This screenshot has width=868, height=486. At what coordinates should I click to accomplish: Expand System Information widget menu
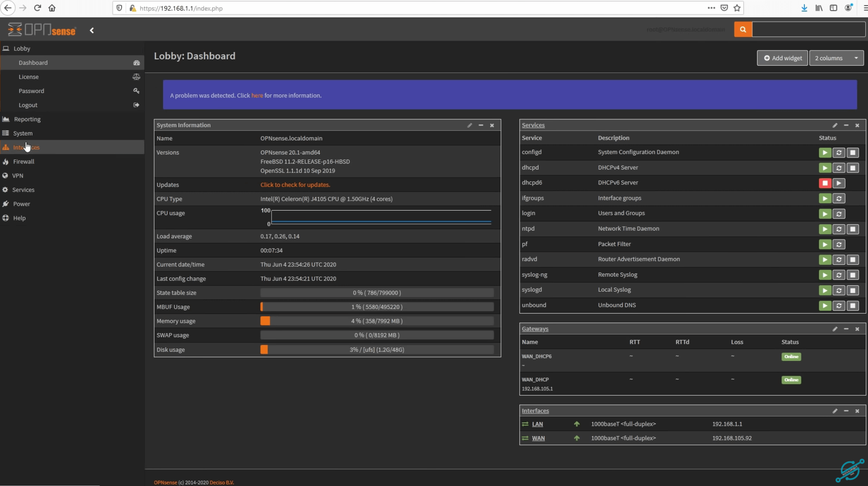click(470, 125)
